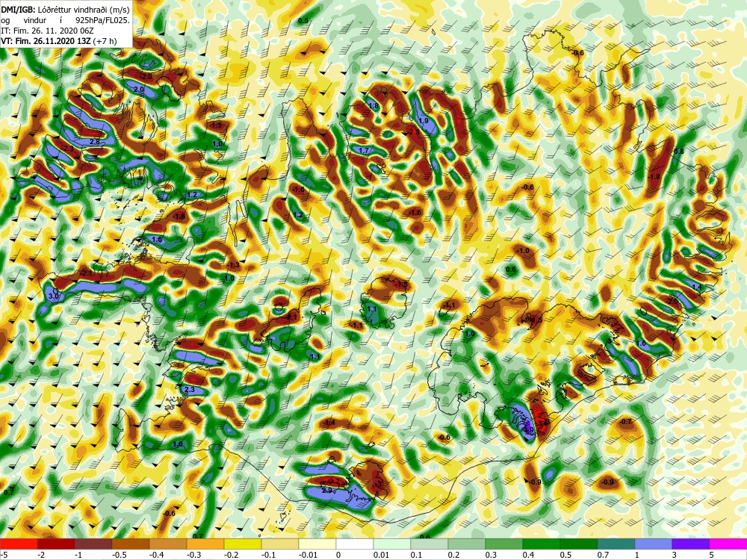747x560 pixels.
Task: Click the map value label 2.9
Action: [327, 490]
